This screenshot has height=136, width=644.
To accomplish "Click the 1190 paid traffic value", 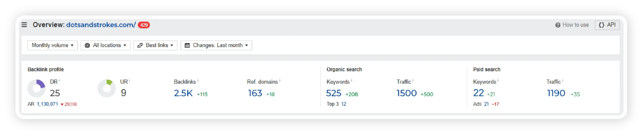I will [x=556, y=93].
